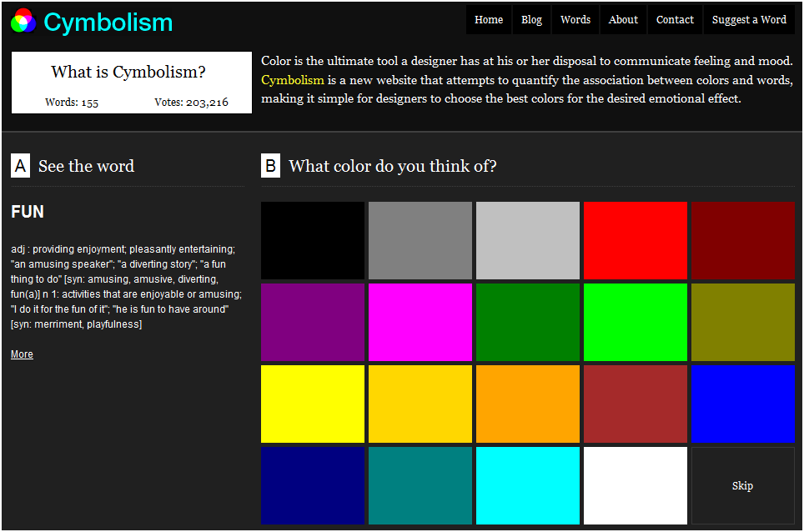
Task: Select the teal color swatch
Action: (x=420, y=485)
